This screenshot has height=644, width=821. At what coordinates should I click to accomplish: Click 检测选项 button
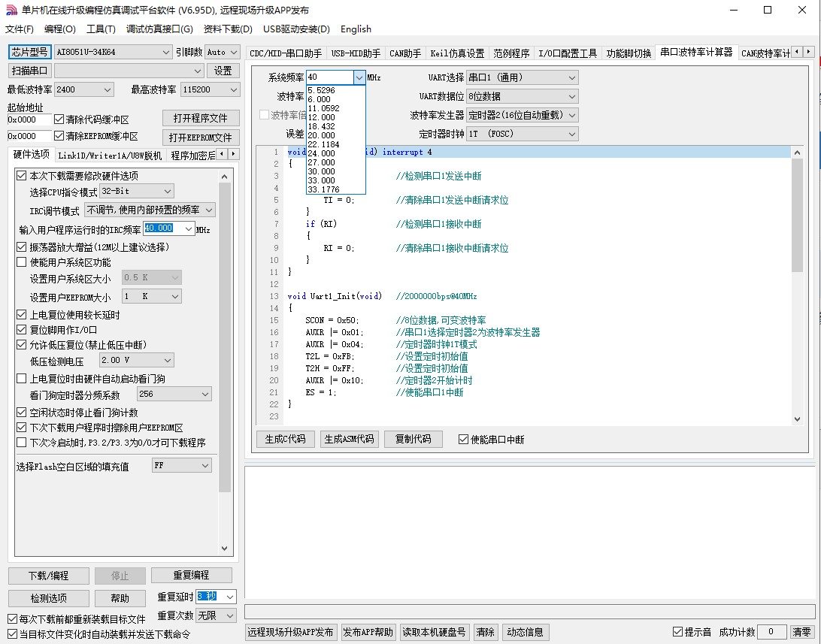coord(49,598)
